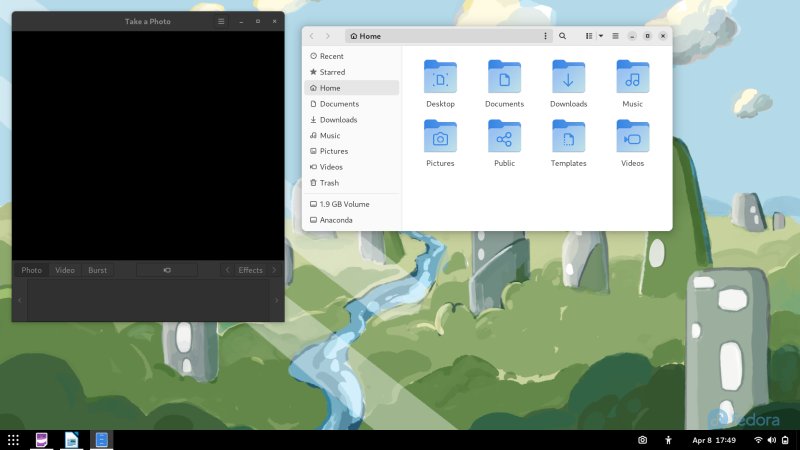The width and height of the screenshot is (800, 450).
Task: Go forward in Files navigation
Action: tap(328, 36)
